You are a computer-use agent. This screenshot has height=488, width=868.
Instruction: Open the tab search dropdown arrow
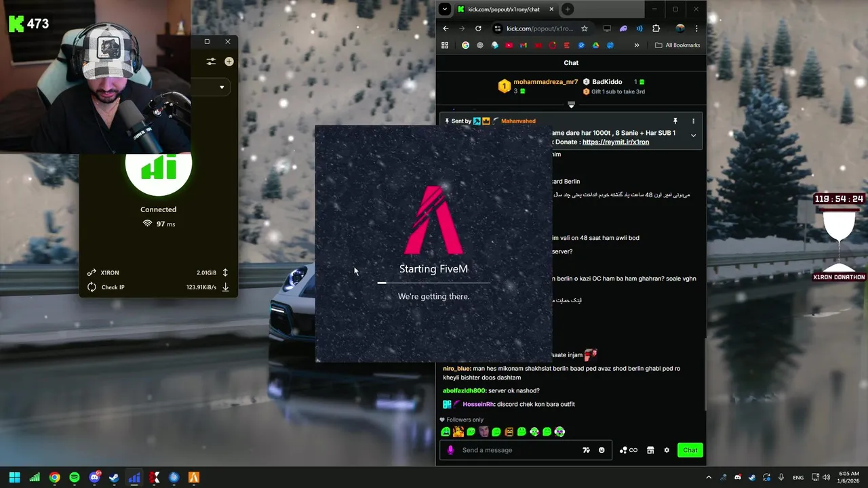pyautogui.click(x=444, y=9)
